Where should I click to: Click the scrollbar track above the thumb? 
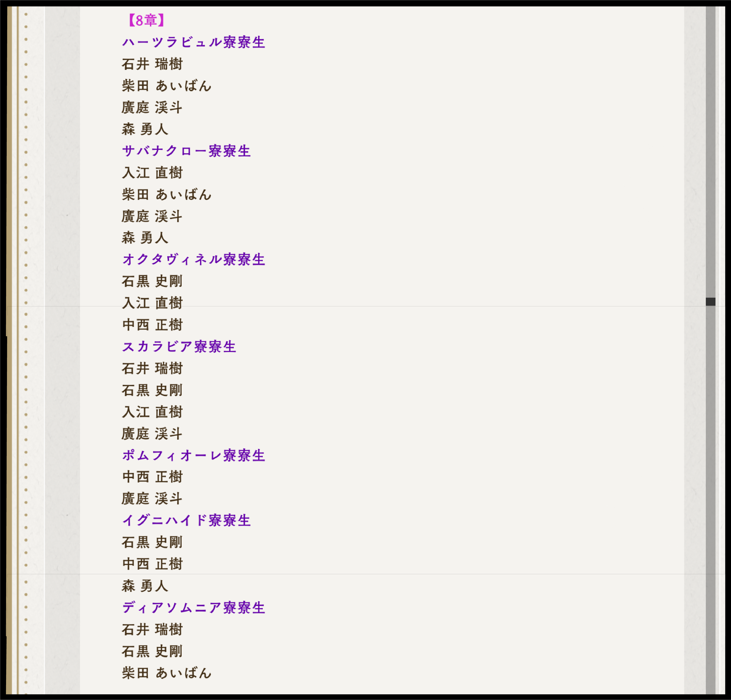click(x=710, y=149)
